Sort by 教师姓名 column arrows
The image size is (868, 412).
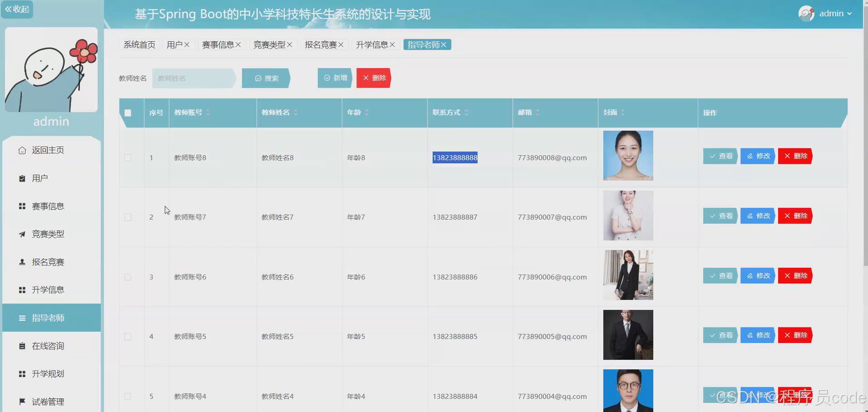[x=296, y=113]
